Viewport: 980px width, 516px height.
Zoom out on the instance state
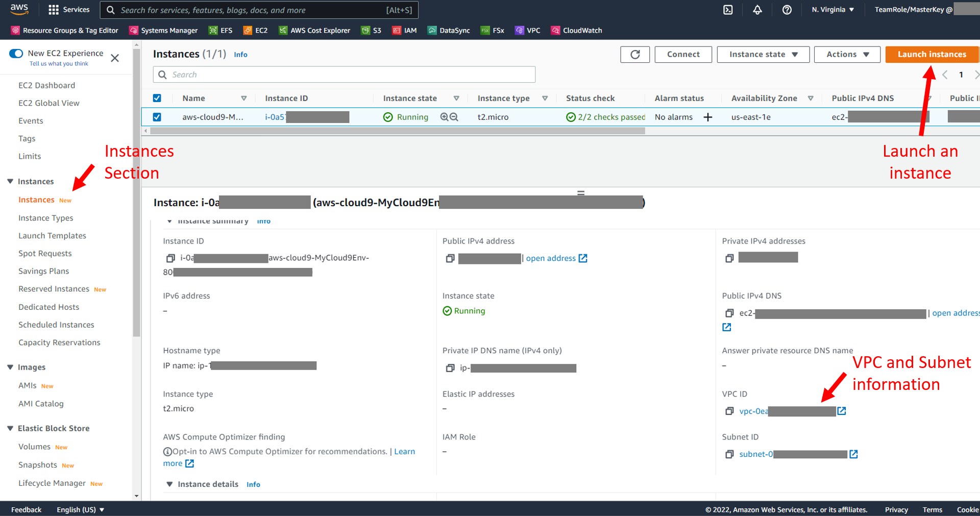coord(454,117)
